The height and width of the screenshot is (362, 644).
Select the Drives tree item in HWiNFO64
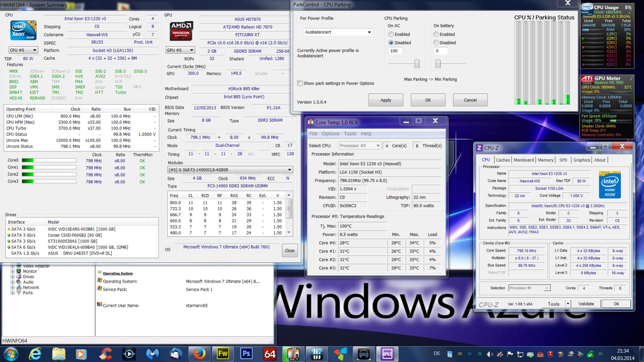point(29,277)
